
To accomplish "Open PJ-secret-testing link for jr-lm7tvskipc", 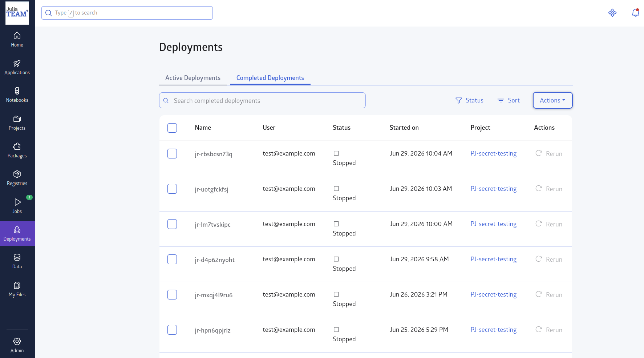I will coord(493,224).
